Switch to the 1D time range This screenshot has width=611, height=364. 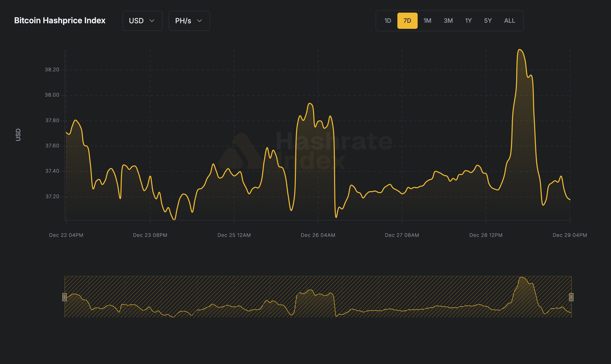click(x=387, y=20)
